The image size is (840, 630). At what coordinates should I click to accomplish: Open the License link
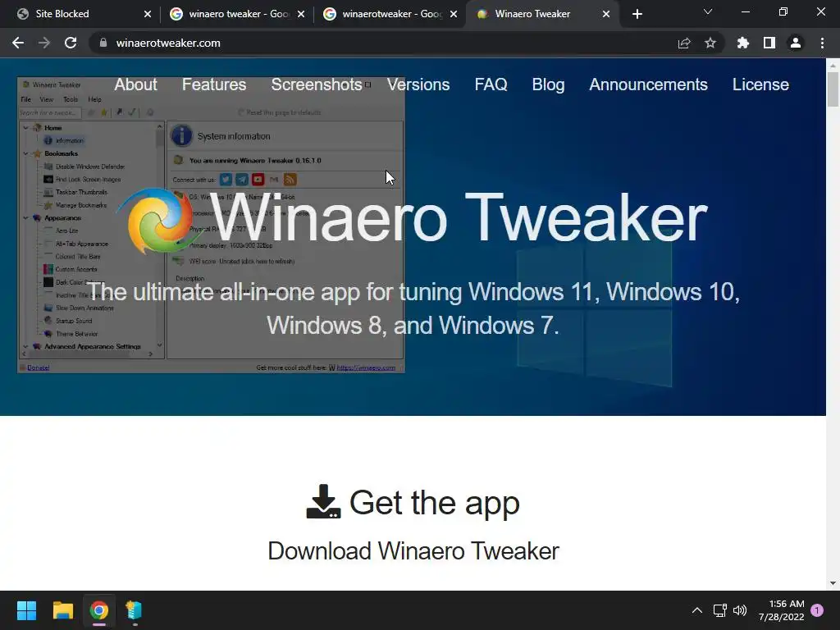[760, 84]
